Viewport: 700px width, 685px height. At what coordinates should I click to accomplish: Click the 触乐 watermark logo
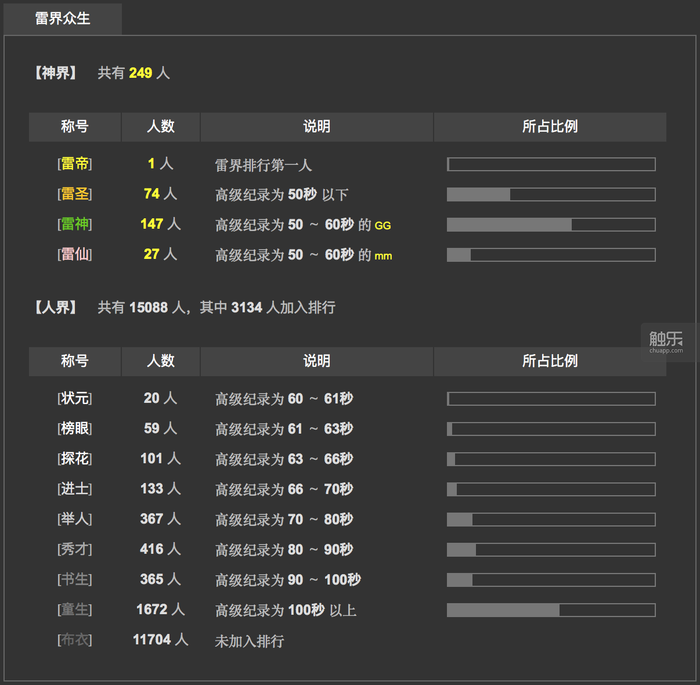pos(666,341)
